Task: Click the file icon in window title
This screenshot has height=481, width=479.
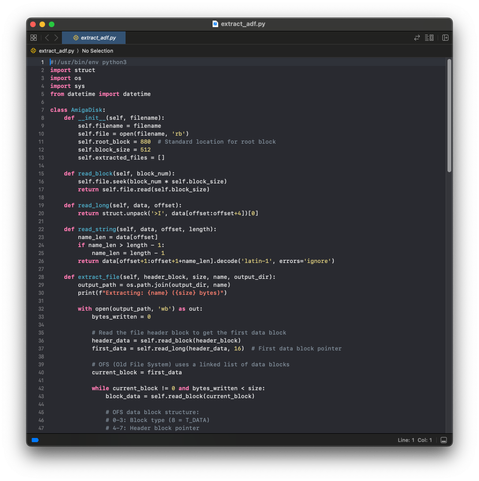Action: [215, 24]
